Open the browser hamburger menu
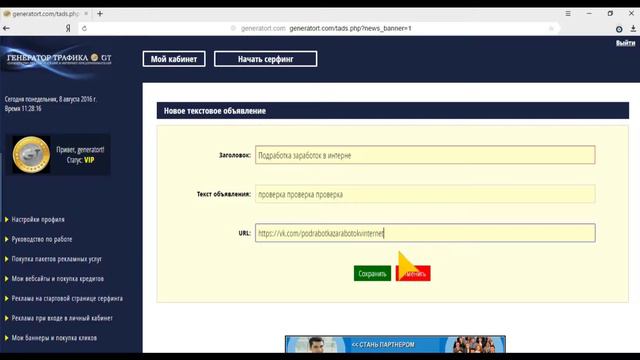The height and width of the screenshot is (360, 640). tap(568, 13)
